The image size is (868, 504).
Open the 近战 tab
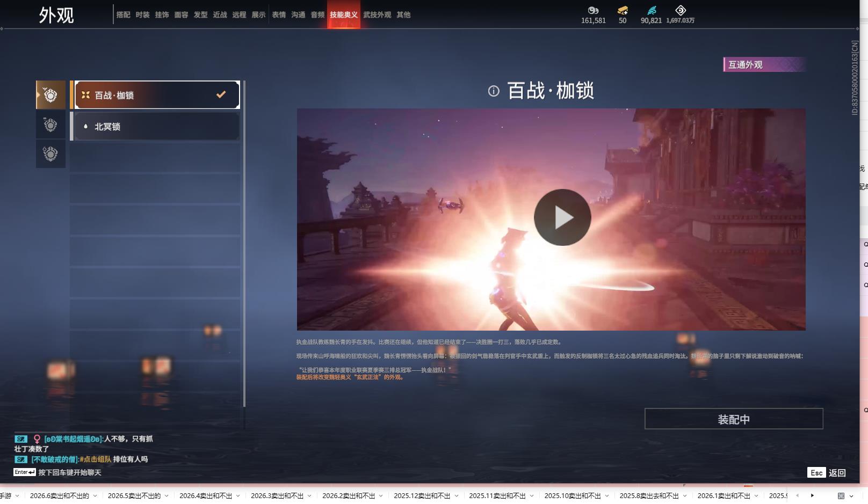click(x=220, y=14)
